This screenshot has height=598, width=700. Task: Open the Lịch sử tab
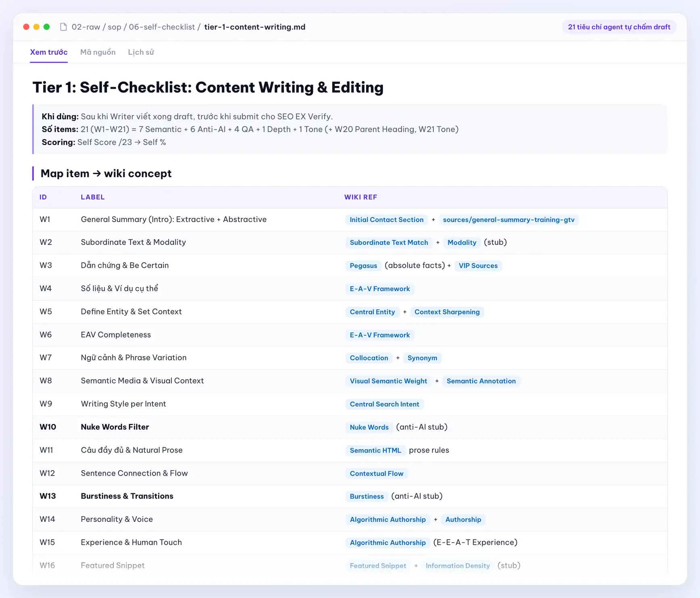click(x=141, y=52)
